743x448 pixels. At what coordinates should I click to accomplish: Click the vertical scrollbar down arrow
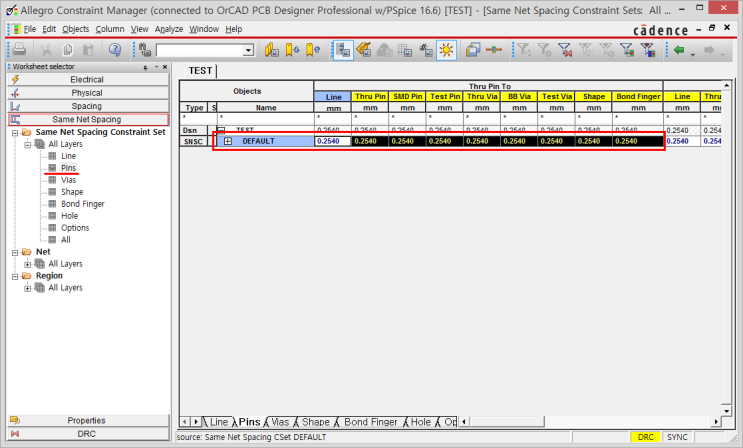[x=726, y=411]
